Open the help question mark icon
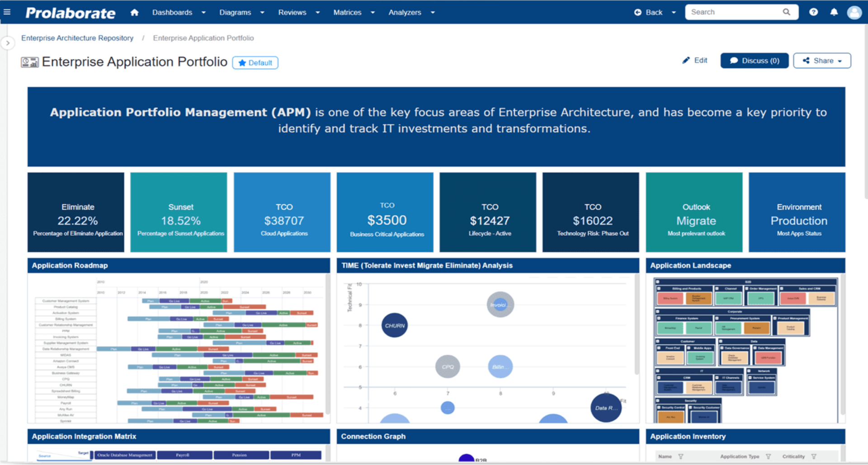This screenshot has height=465, width=868. coord(813,12)
